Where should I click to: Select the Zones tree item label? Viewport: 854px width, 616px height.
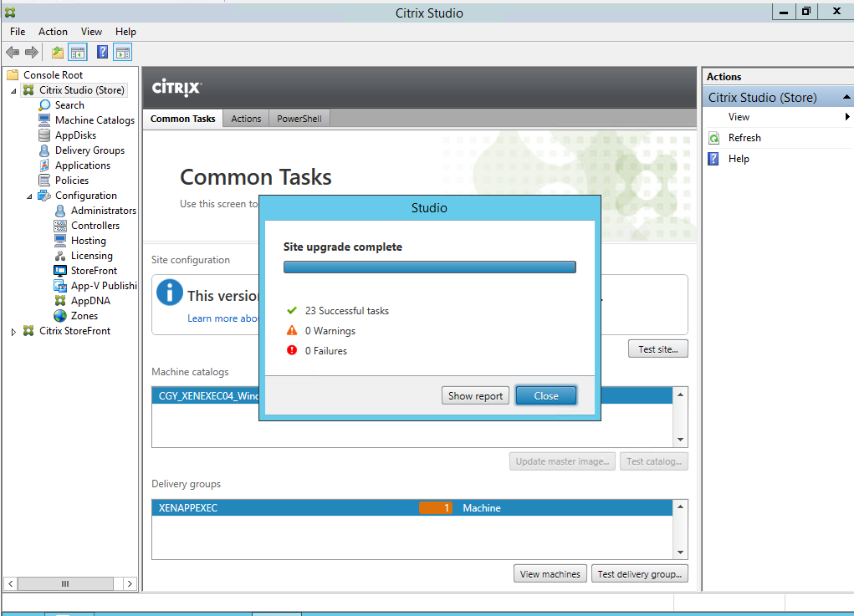[x=84, y=316]
